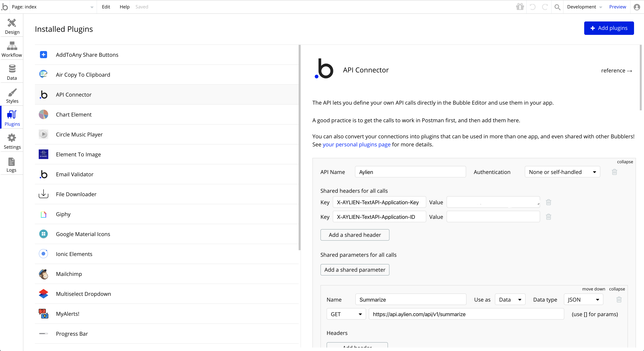This screenshot has width=644, height=351.
Task: Click the X-AYLIEN-TextAPI-Application-Key key field
Action: tap(379, 202)
